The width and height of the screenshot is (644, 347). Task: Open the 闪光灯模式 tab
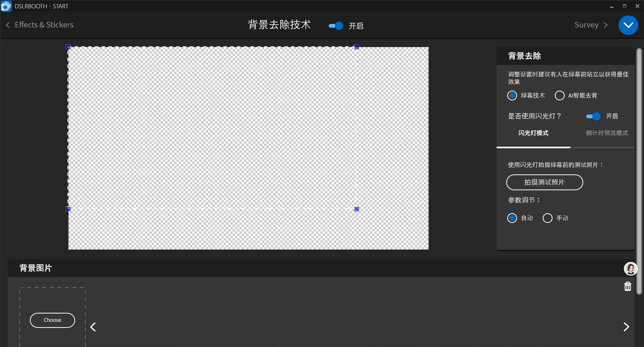tap(533, 133)
